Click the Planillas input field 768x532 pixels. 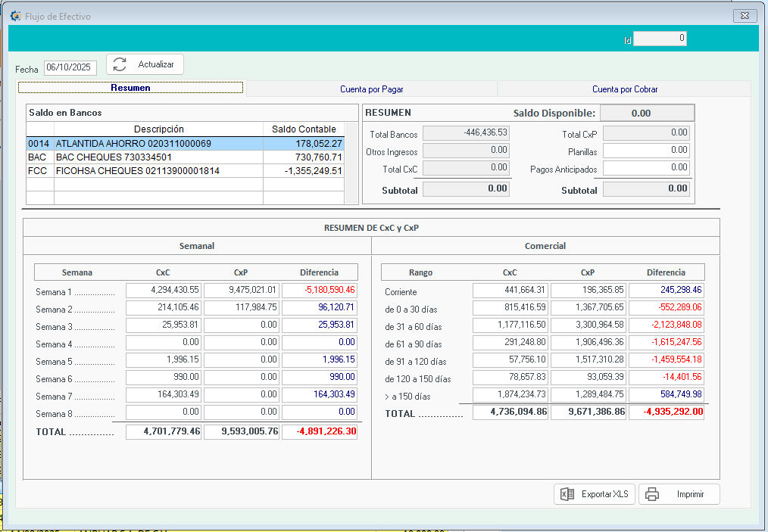646,151
